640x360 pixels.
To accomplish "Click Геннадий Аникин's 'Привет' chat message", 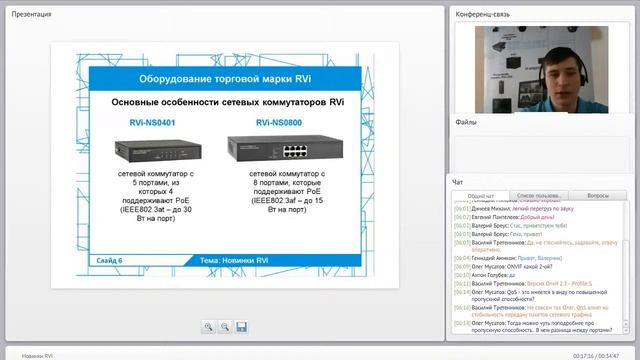I will (x=508, y=258).
